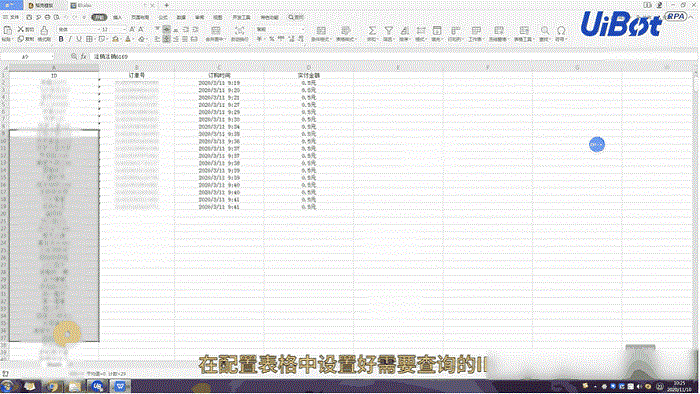Open the File (文件) menu button
Image resolution: width=700 pixels, height=394 pixels.
pyautogui.click(x=12, y=17)
